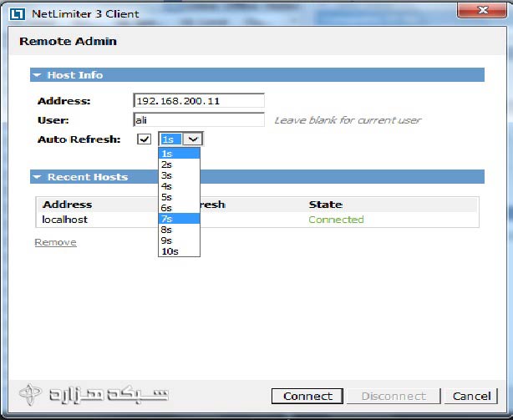Close the NetLimiter 3 Client window
Screen dimensions: 513x420
[482, 11]
